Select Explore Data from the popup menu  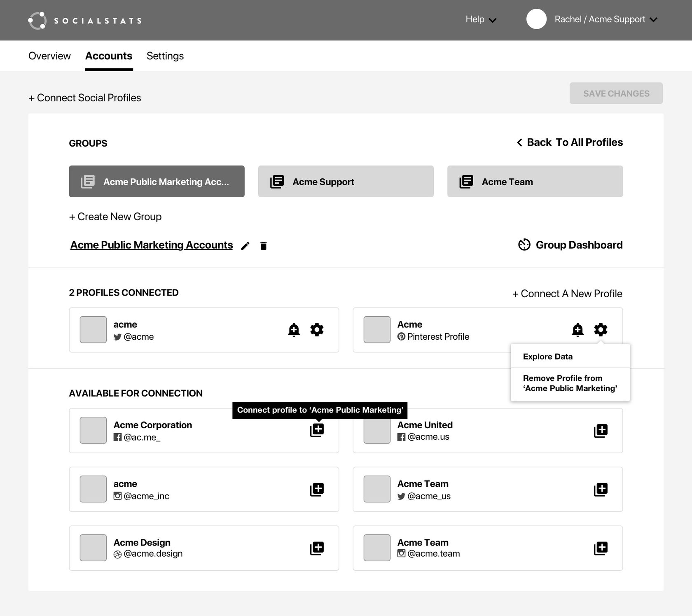pos(547,357)
